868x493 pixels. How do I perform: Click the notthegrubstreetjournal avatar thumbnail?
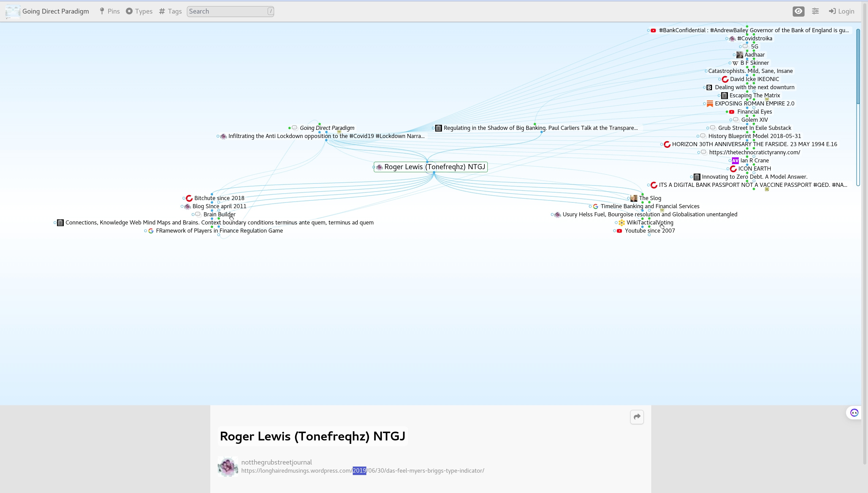point(228,467)
